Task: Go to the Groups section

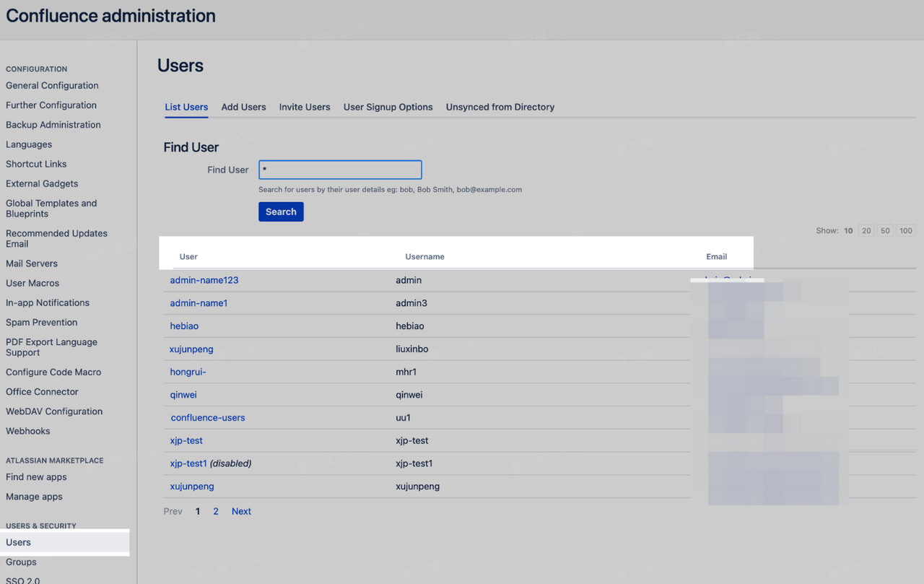Action: pyautogui.click(x=21, y=562)
